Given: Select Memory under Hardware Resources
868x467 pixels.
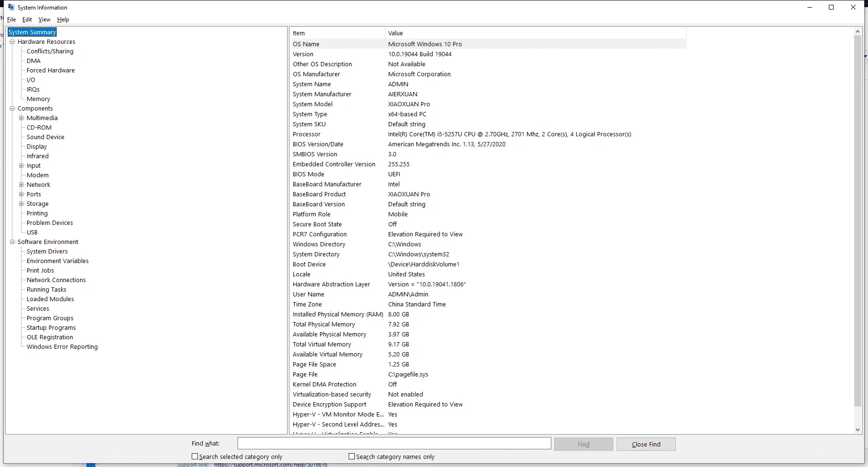Looking at the screenshot, I should tap(39, 99).
